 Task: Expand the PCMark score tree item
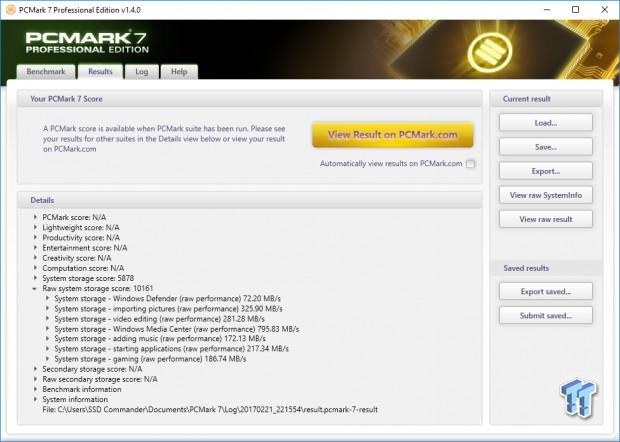[36, 217]
